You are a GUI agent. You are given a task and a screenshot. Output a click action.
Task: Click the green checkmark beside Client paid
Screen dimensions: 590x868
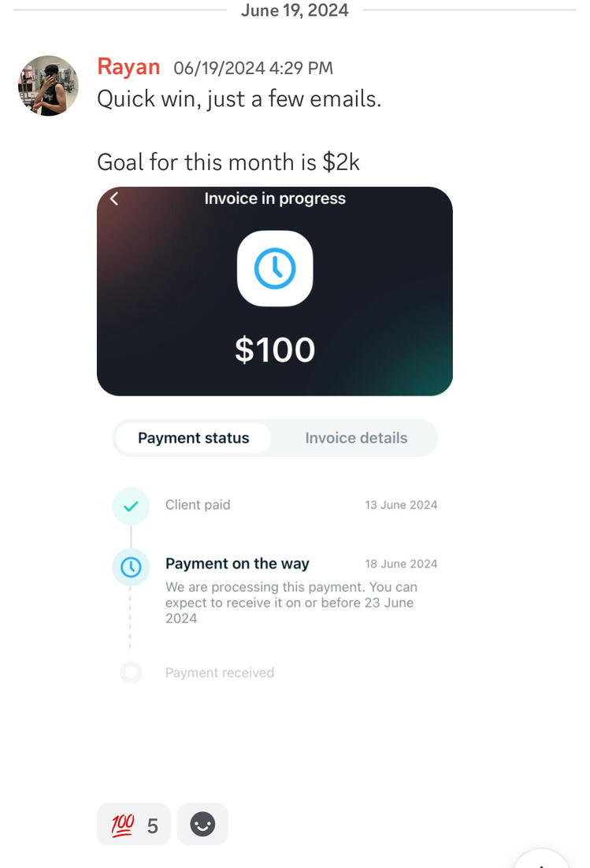point(131,506)
